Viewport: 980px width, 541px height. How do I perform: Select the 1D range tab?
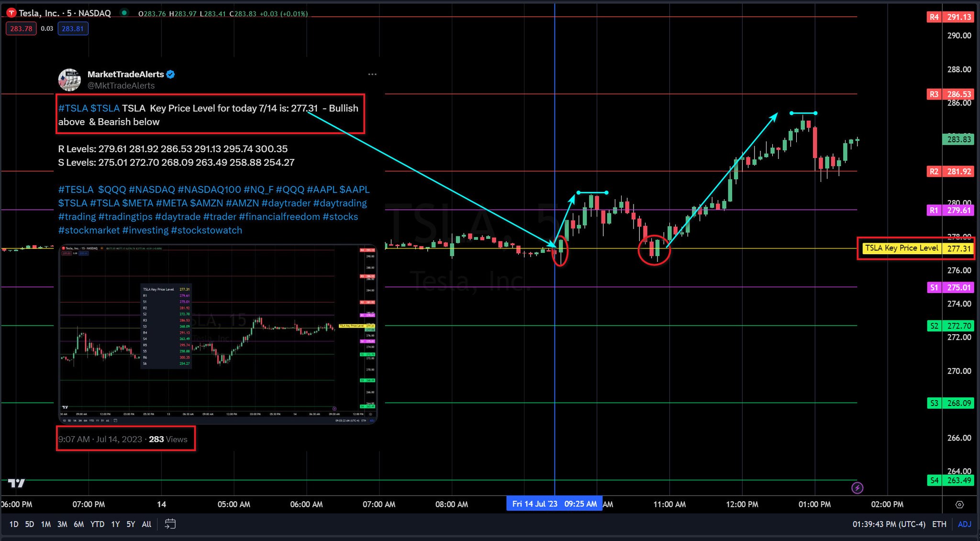click(14, 524)
